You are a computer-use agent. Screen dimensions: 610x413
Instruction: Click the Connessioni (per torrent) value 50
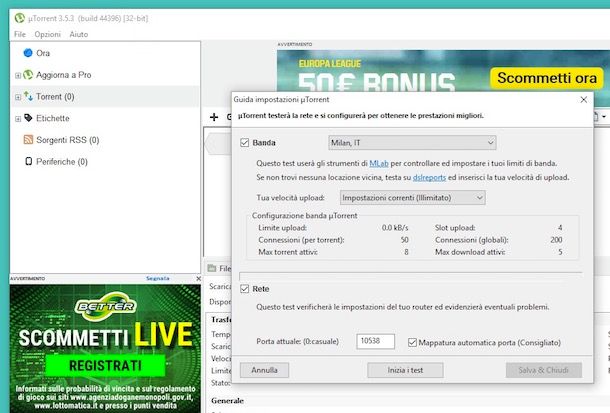[405, 240]
